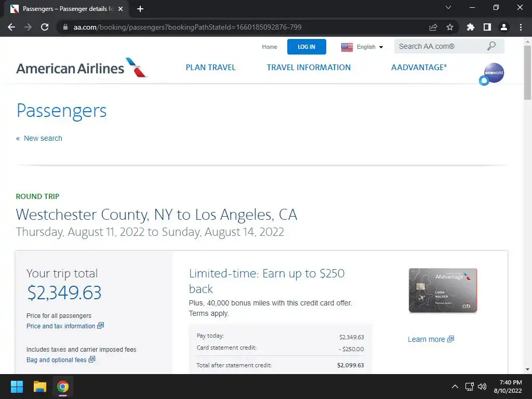Click the oneworld alliance badge
This screenshot has height=399, width=532.
point(494,72)
